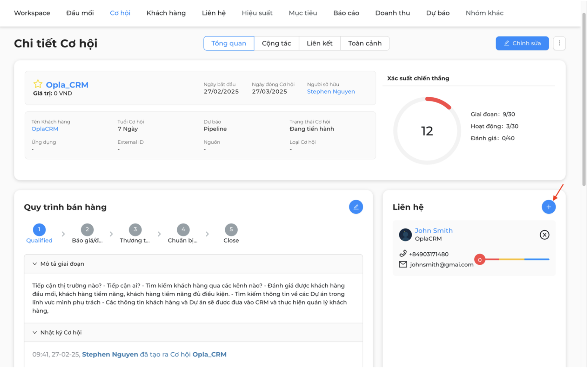
Task: Click the close date 27/03/2025
Action: coord(269,92)
